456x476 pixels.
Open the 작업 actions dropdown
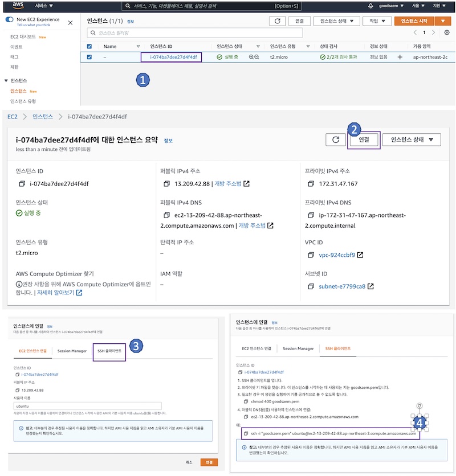pyautogui.click(x=377, y=21)
